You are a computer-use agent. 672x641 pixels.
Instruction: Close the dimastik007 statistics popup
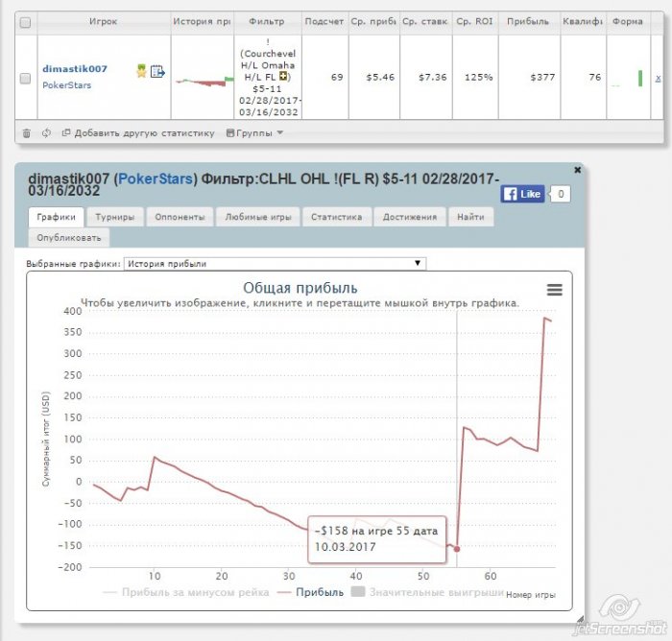click(577, 170)
